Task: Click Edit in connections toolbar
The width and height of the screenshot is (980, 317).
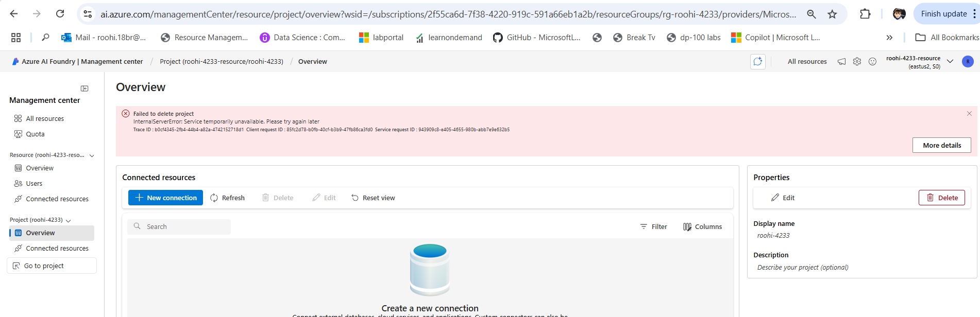Action: 324,198
